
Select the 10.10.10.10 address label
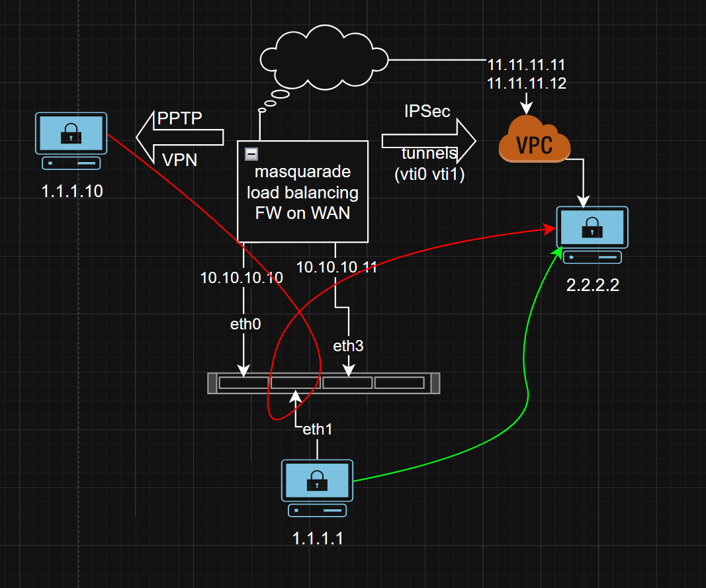pyautogui.click(x=242, y=277)
